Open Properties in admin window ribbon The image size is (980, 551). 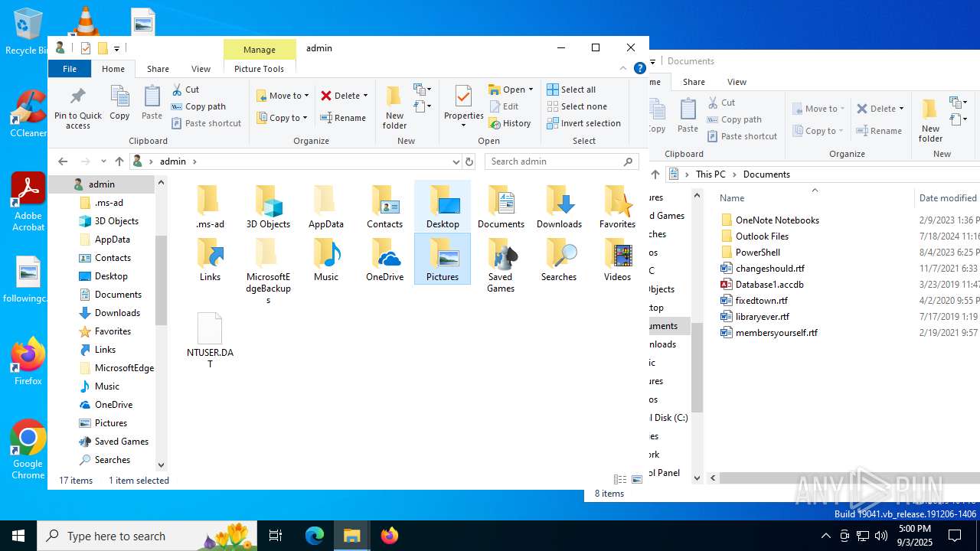463,107
